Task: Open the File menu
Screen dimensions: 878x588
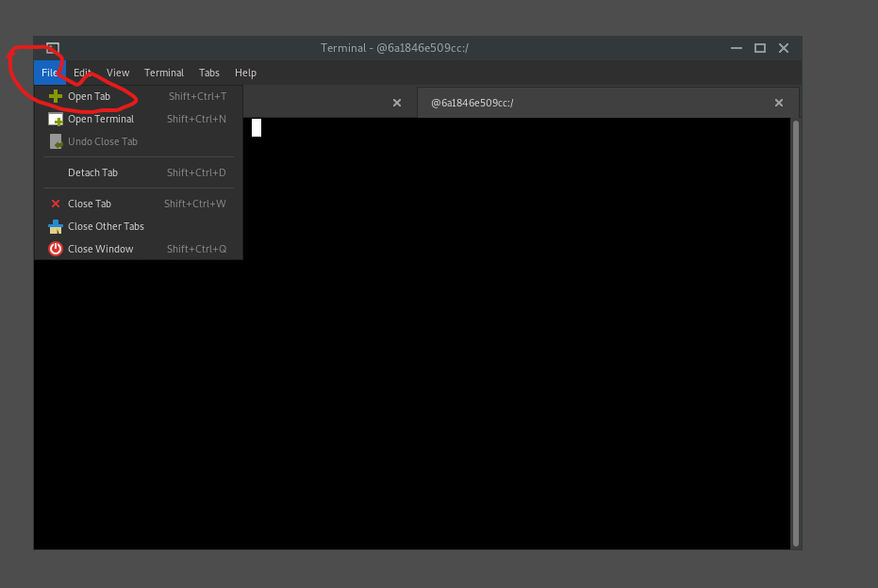Action: pos(50,73)
